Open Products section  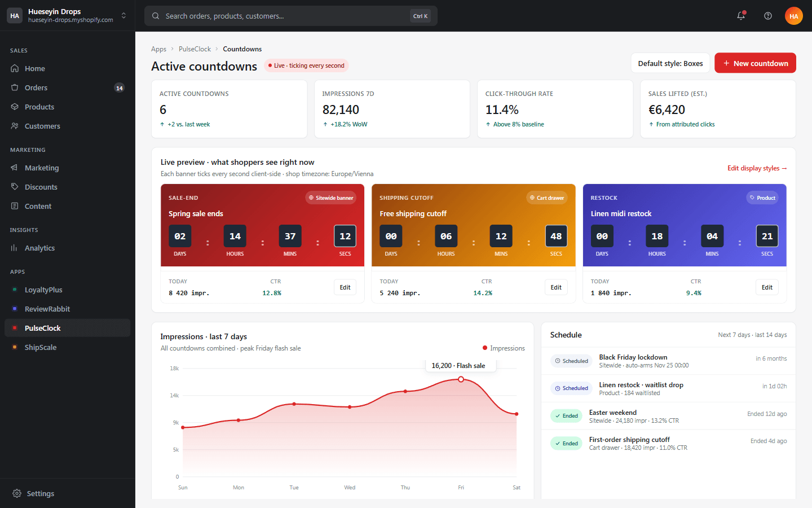68,107
